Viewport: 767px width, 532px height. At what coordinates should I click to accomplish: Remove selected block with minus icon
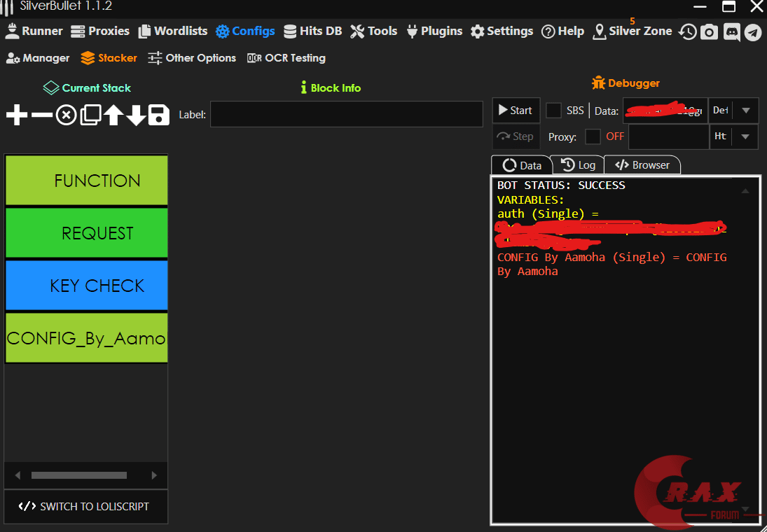pyautogui.click(x=41, y=115)
